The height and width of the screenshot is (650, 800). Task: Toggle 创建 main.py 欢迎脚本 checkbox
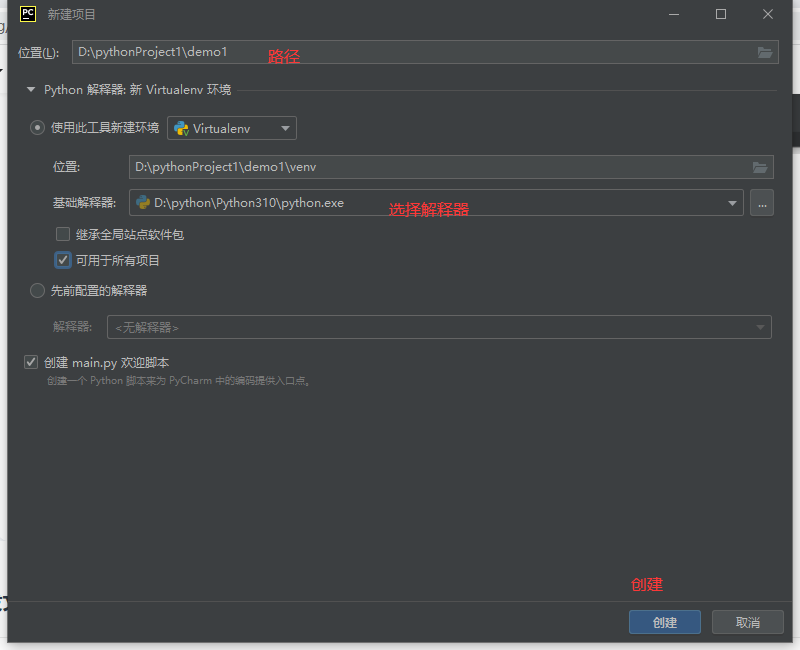click(31, 362)
